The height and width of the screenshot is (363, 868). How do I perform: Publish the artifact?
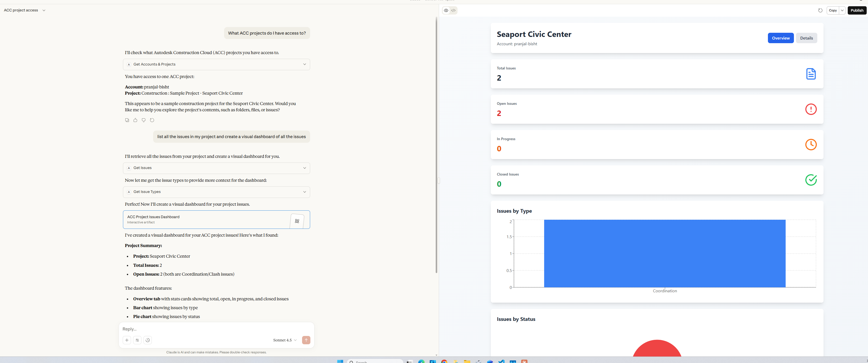point(857,10)
